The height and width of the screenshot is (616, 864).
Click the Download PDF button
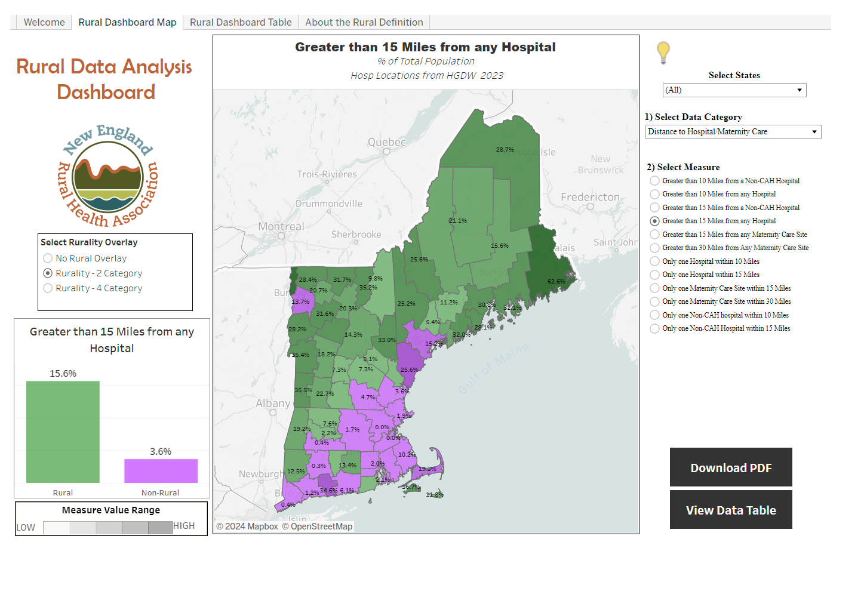pyautogui.click(x=730, y=467)
